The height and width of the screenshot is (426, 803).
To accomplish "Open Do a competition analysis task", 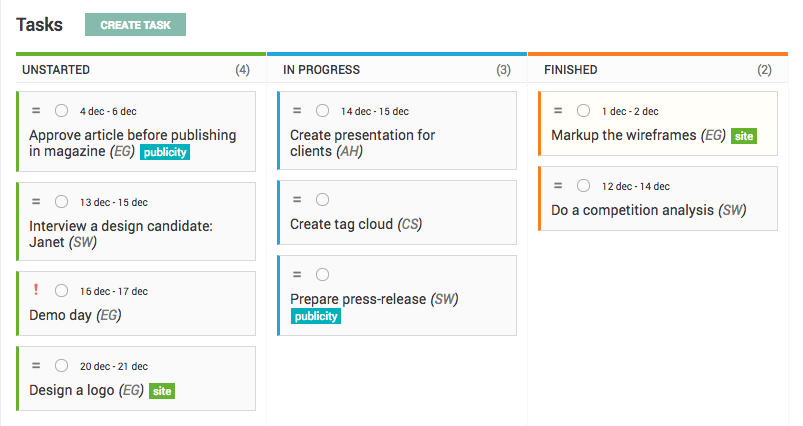I will click(x=634, y=210).
